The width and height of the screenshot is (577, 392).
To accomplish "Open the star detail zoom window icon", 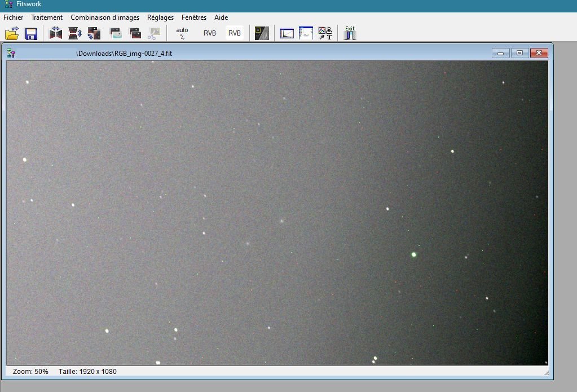I will 262,33.
